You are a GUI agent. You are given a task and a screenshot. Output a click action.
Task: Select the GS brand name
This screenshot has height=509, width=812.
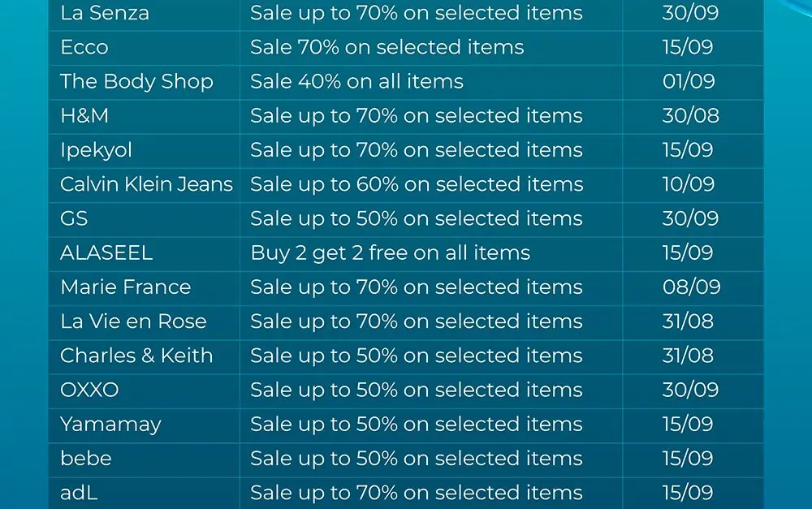74,218
